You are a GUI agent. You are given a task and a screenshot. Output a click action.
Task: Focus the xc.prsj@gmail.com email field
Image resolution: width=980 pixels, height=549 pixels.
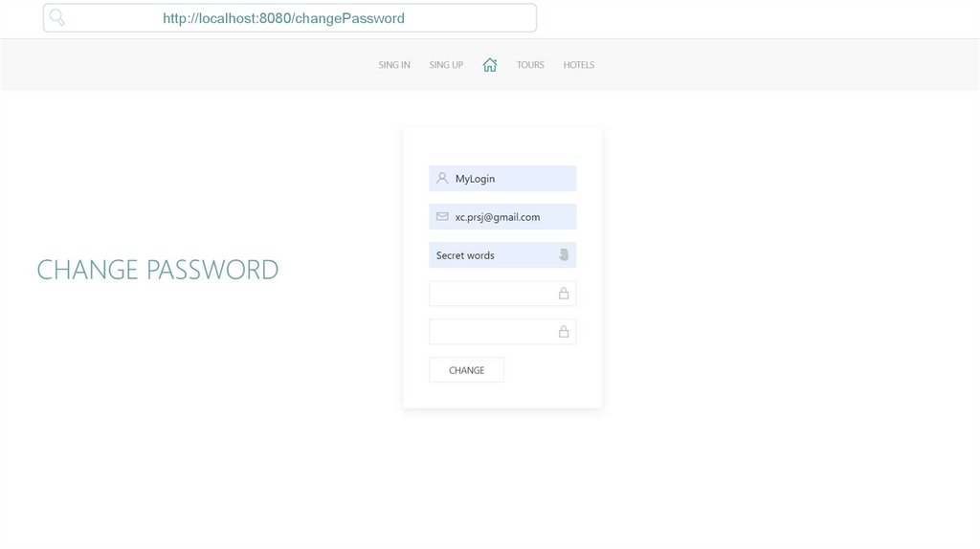coord(507,217)
